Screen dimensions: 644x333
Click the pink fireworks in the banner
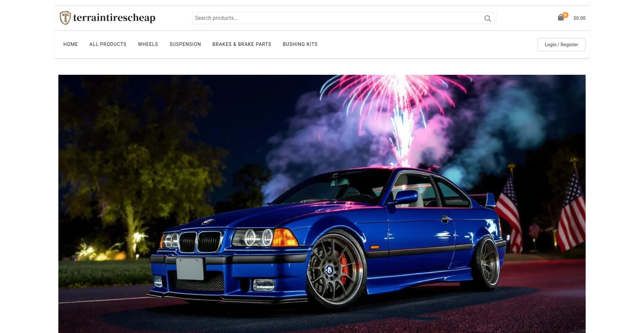[x=396, y=101]
